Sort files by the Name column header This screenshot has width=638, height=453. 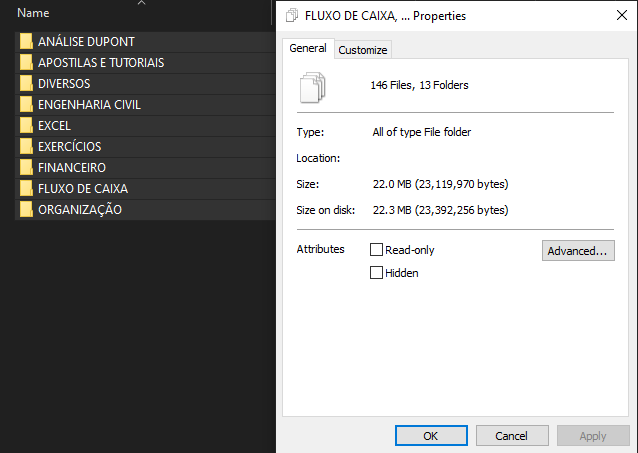[34, 14]
